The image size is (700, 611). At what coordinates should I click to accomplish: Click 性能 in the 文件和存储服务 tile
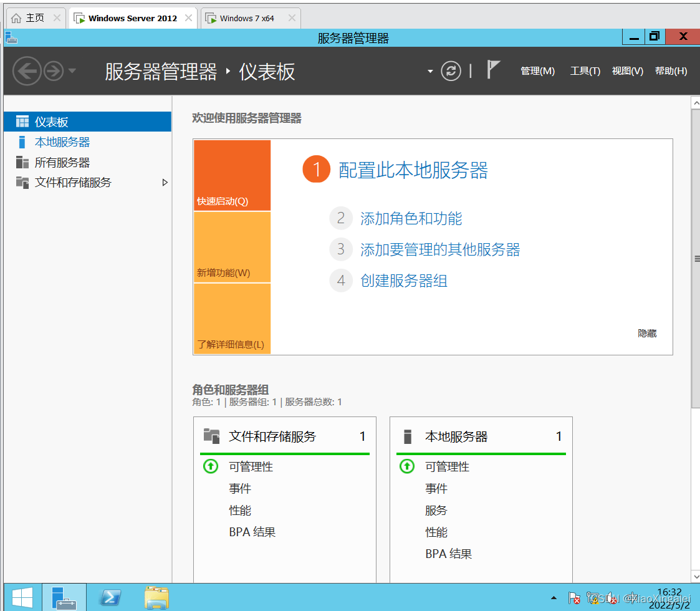[240, 510]
